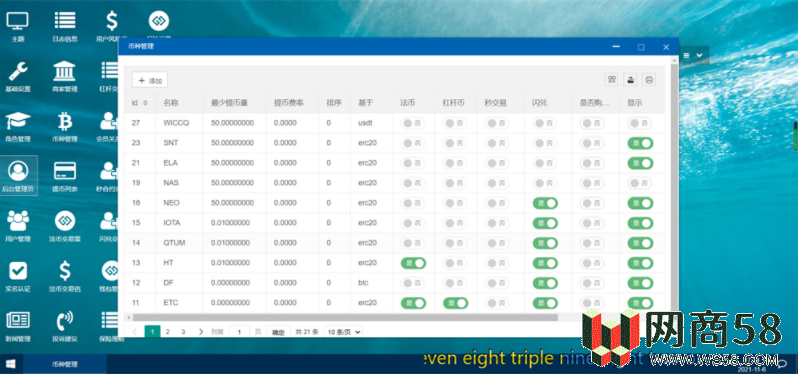Open the 新闻管理 newspaper icon
This screenshot has height=374, width=798.
pyautogui.click(x=18, y=326)
